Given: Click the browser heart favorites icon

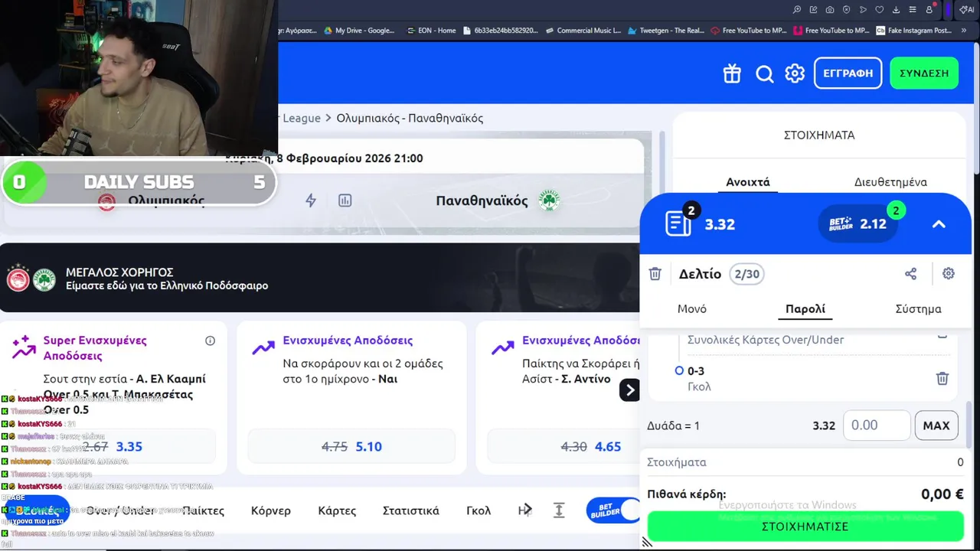Looking at the screenshot, I should [880, 10].
